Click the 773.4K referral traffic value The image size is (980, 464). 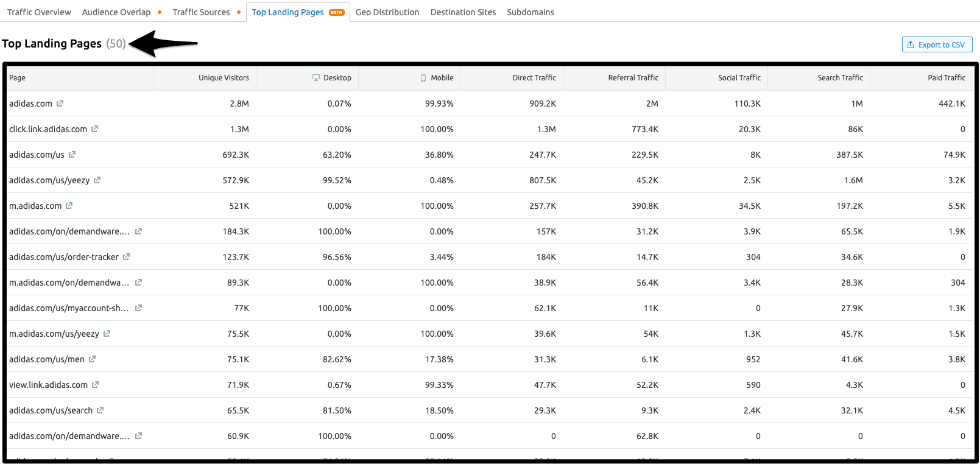click(645, 129)
